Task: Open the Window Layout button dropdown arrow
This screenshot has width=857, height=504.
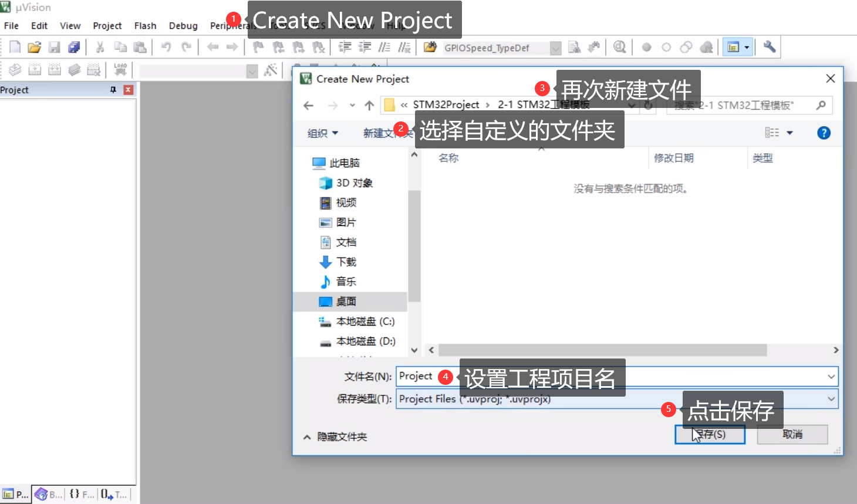Action: [747, 48]
